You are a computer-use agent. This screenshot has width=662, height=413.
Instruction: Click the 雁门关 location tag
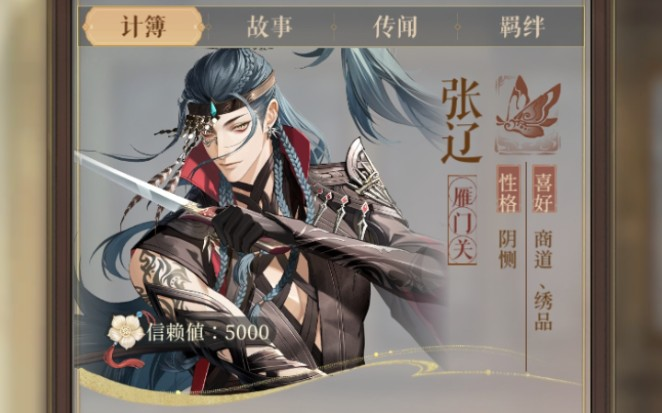[462, 220]
